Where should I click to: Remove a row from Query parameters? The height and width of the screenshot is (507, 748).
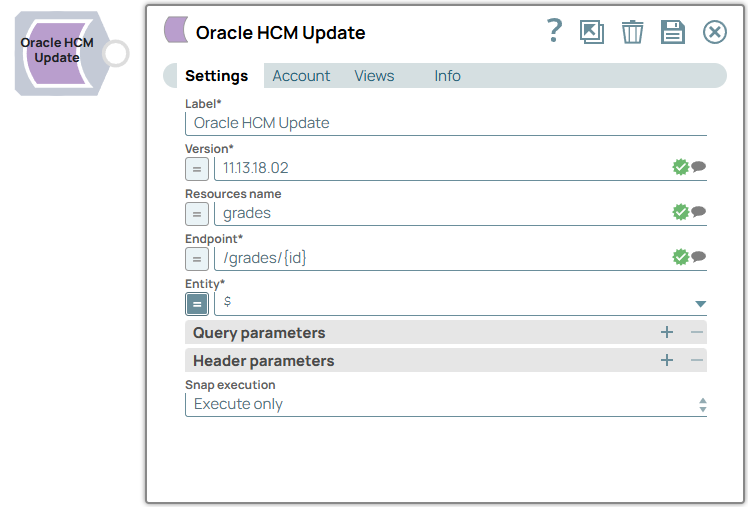point(696,332)
